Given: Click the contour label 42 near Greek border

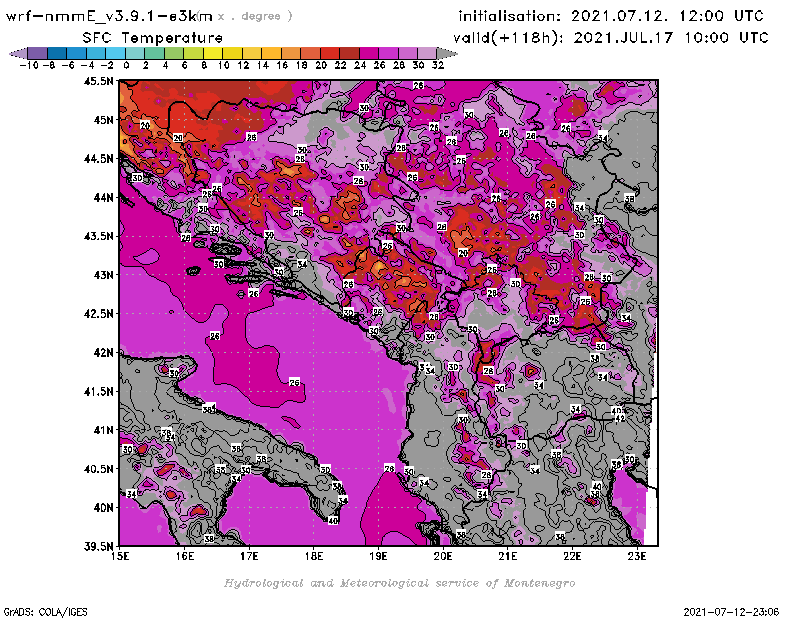Looking at the screenshot, I should [x=620, y=418].
